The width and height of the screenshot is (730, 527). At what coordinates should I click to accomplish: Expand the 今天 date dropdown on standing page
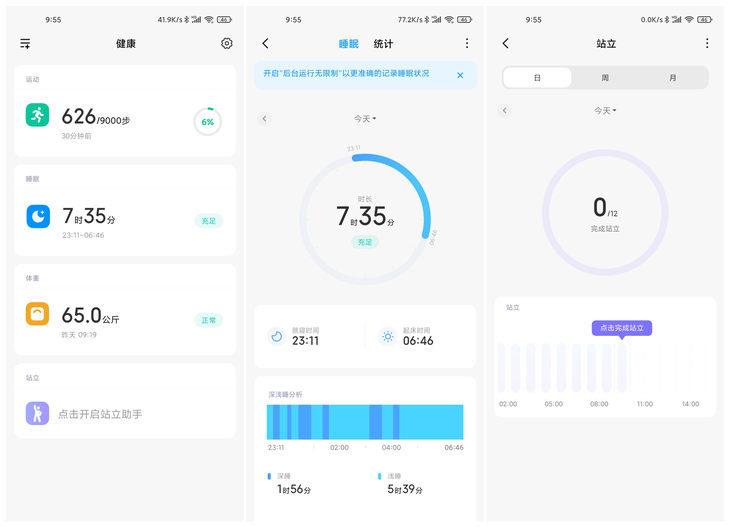coord(605,111)
